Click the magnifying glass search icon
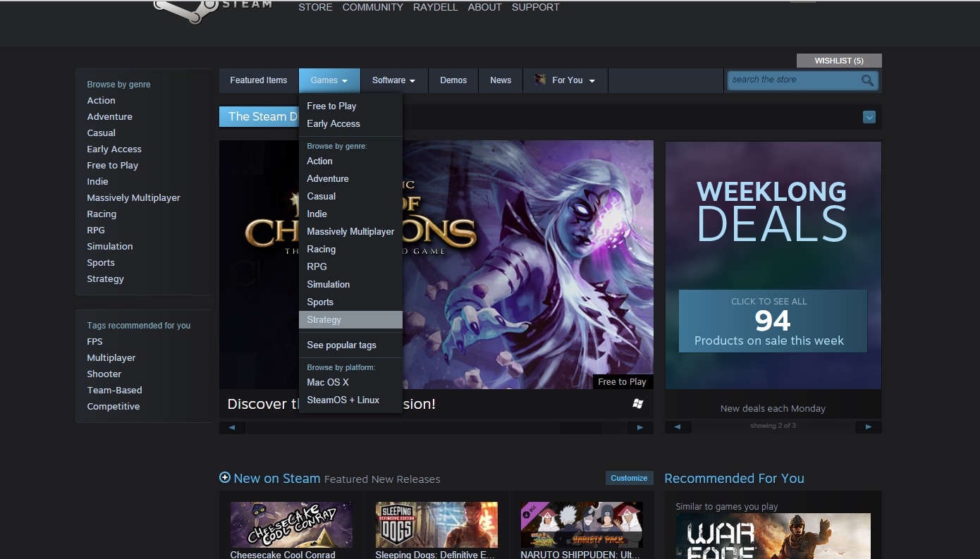Screen dimensions: 980x559 [867, 80]
